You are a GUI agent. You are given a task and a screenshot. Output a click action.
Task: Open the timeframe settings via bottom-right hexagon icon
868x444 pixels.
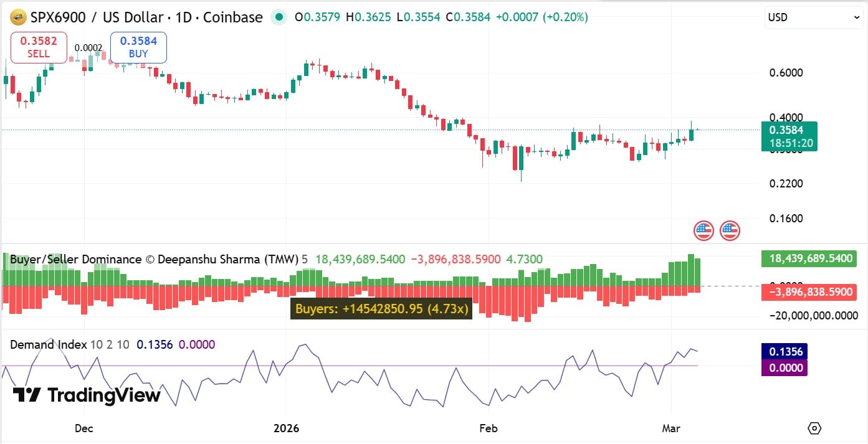click(814, 428)
